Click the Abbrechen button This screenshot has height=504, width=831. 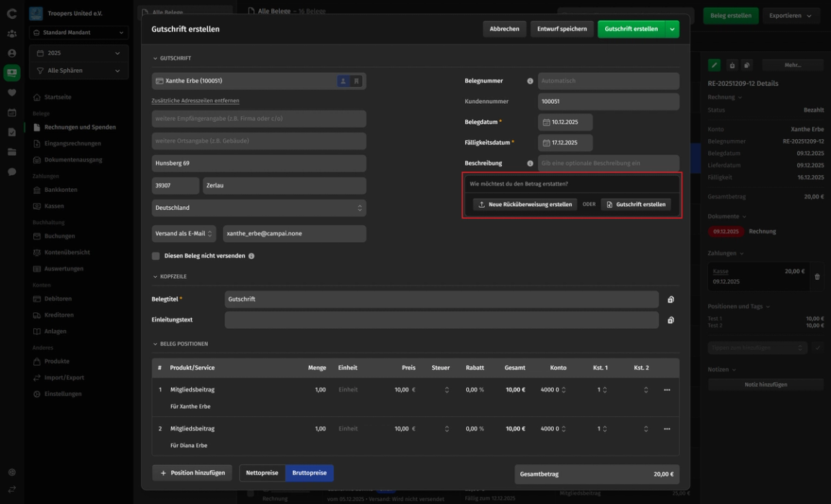click(x=504, y=29)
